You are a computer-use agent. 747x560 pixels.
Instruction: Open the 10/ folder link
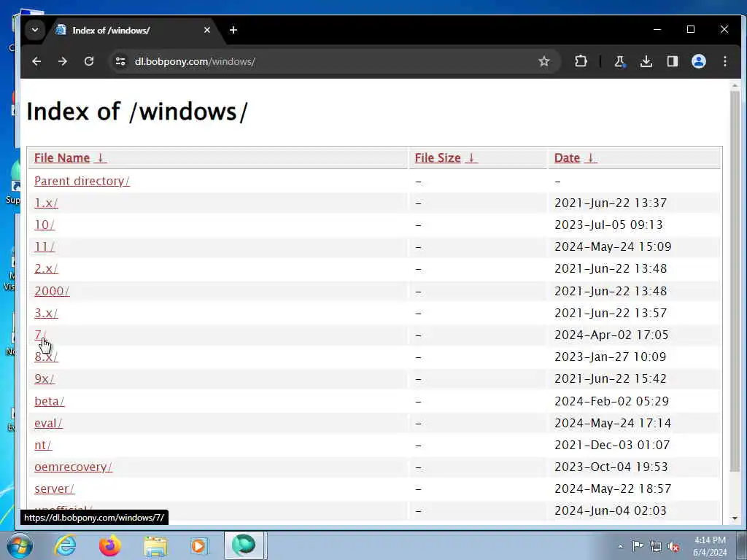tap(44, 225)
